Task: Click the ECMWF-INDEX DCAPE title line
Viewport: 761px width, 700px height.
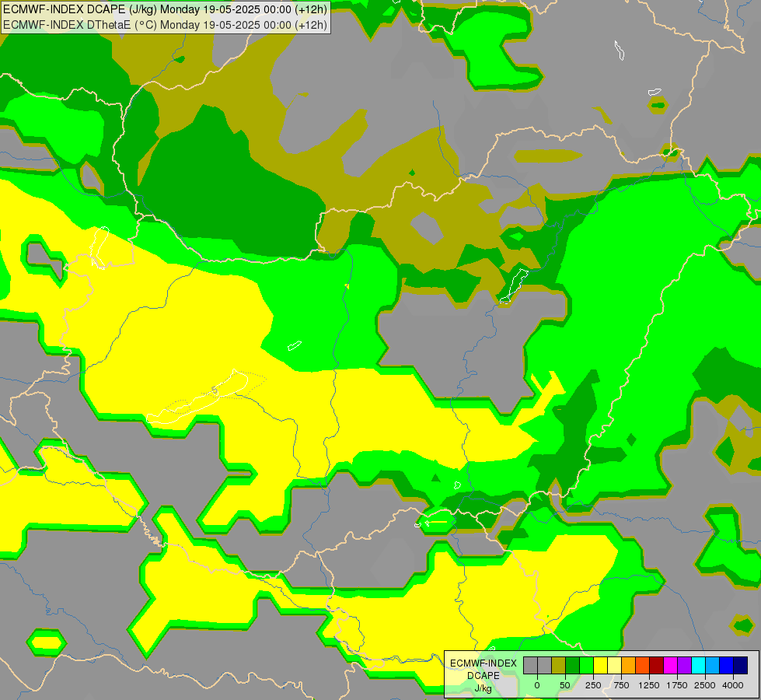Action: [x=165, y=9]
